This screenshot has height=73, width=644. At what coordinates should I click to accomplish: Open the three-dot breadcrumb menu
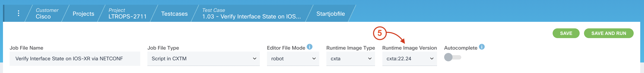click(18, 13)
